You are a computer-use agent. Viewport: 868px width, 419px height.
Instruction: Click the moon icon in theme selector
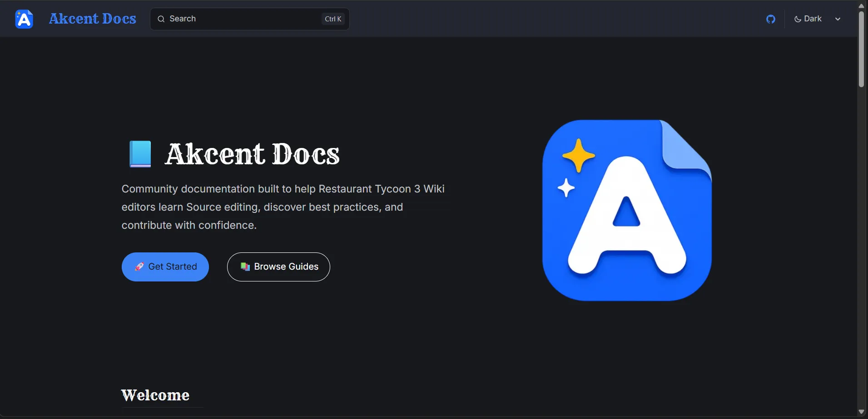pos(798,19)
